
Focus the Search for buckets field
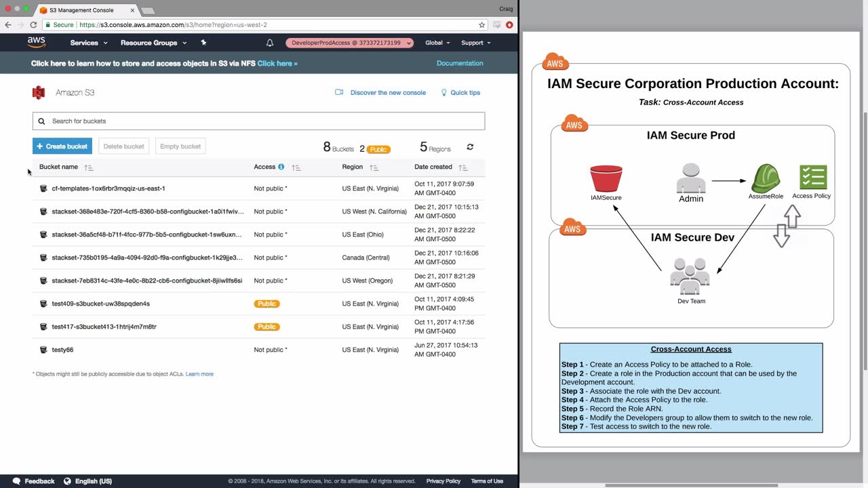[x=258, y=121]
